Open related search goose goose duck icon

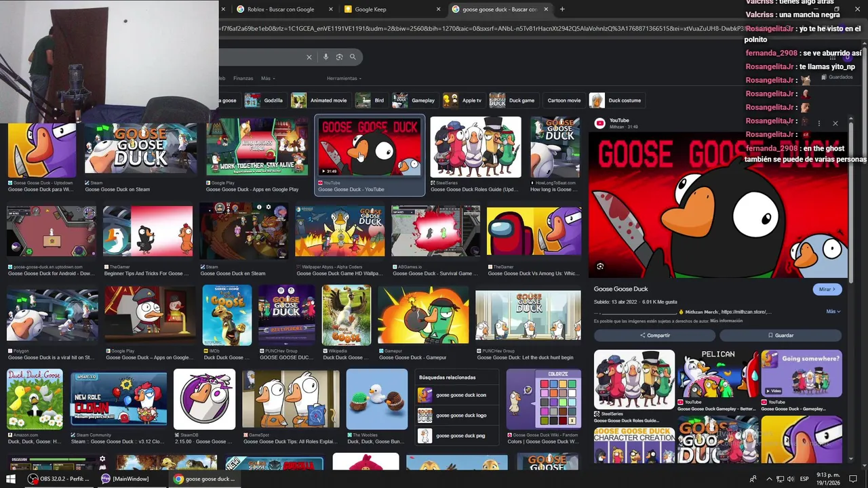coord(457,395)
